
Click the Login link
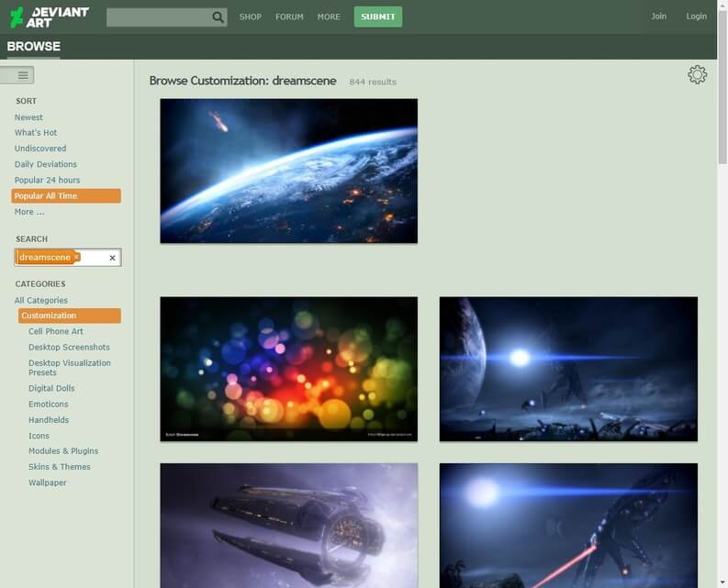pos(697,17)
